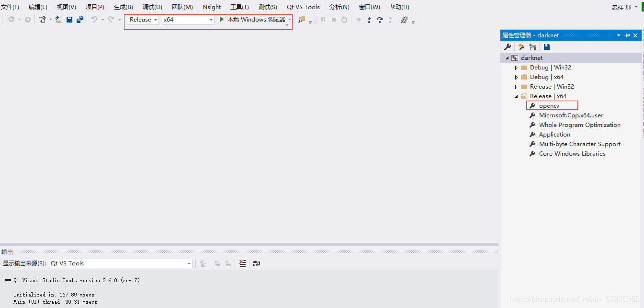644x308 pixels.
Task: Click Find Message in Code output icon
Action: 203,263
